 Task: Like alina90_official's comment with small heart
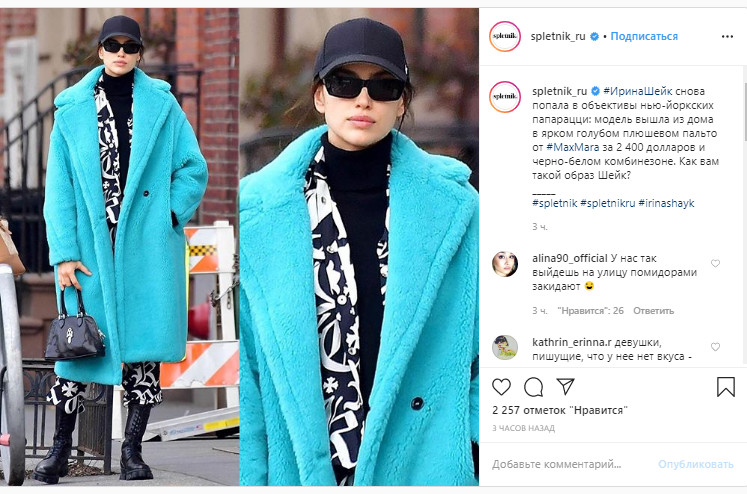click(715, 263)
